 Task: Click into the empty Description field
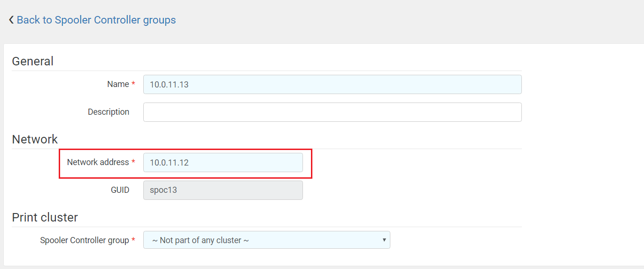(332, 112)
